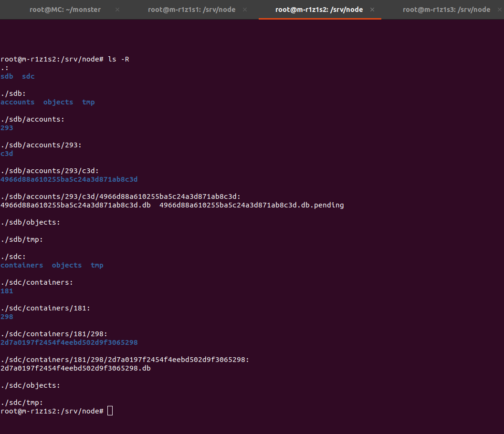The height and width of the screenshot is (434, 504).
Task: Click the white 2d7a0197...298.db filename
Action: [76, 368]
